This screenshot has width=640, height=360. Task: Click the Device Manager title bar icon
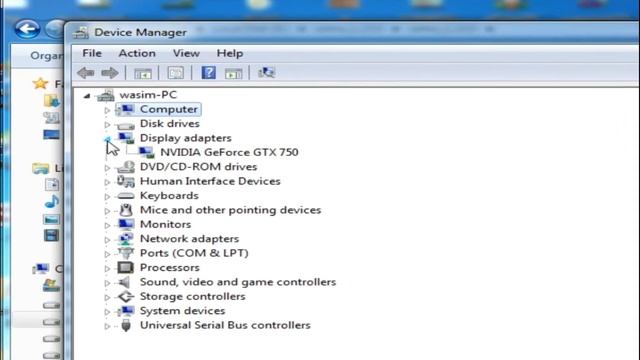click(x=81, y=32)
